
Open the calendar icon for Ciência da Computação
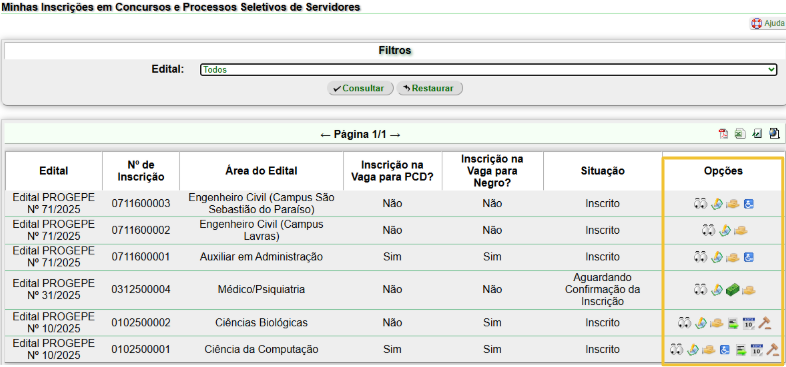click(x=756, y=349)
